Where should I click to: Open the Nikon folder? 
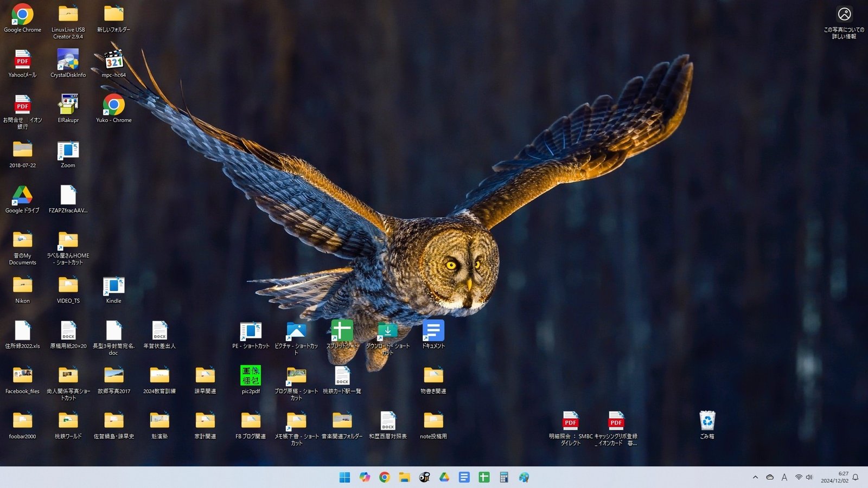22,290
